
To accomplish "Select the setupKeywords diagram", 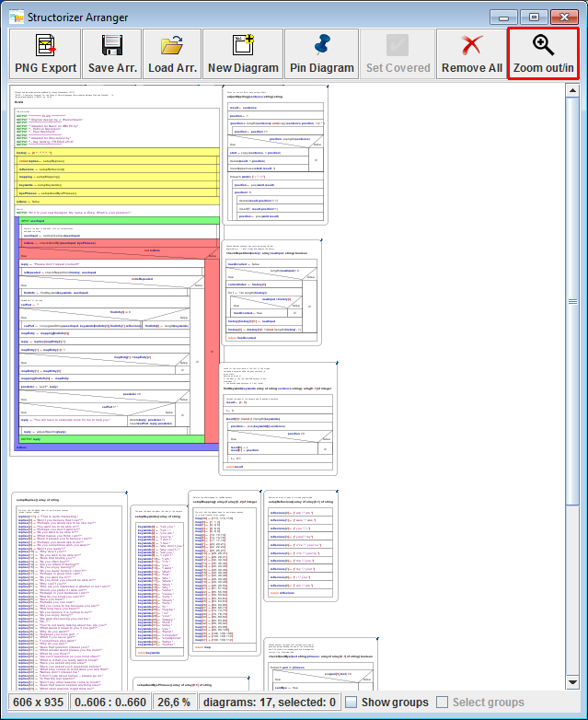I will point(159,582).
